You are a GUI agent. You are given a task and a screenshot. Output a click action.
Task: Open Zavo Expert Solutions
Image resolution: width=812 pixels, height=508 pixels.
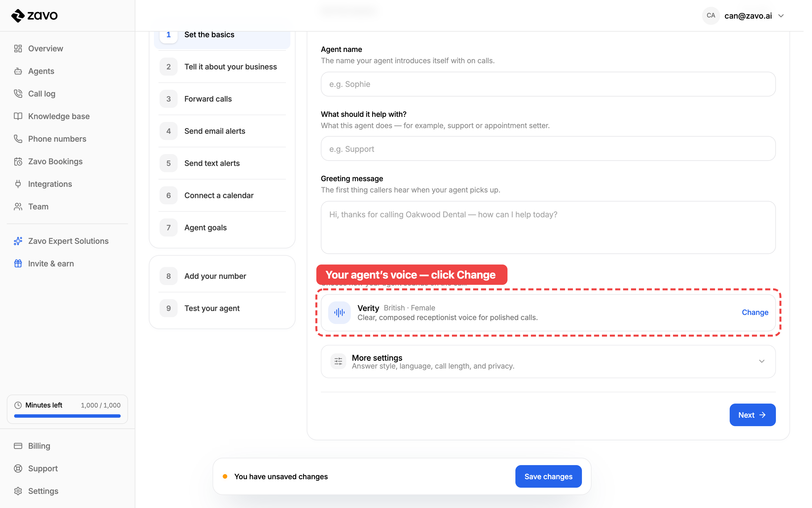(x=67, y=241)
